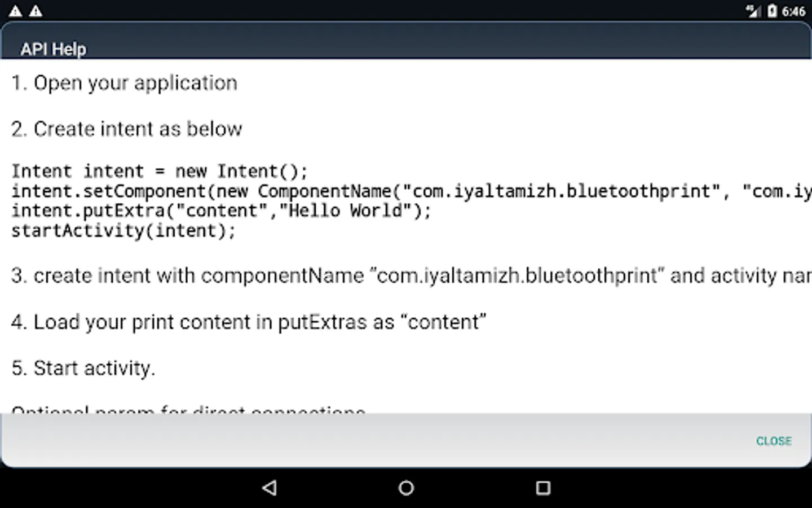This screenshot has height=508, width=812.
Task: Tap the first warning triangle in the status bar
Action: [16, 11]
